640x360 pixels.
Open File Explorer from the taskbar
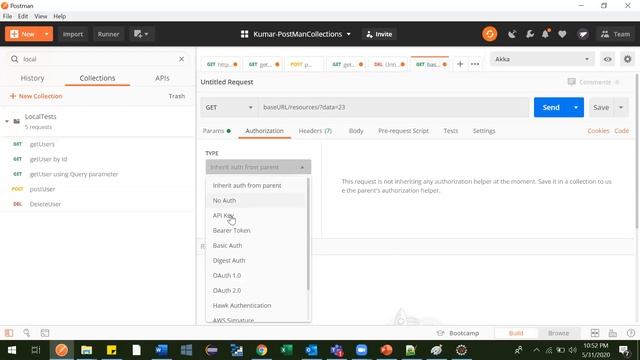tap(87, 350)
